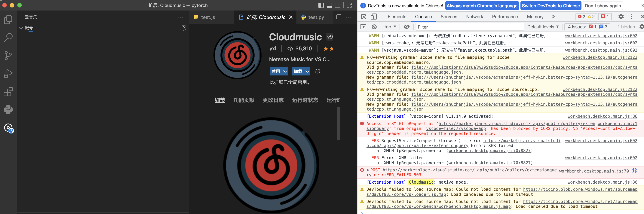Click Don't show again button
The height and width of the screenshot is (214, 644).
tap(603, 6)
